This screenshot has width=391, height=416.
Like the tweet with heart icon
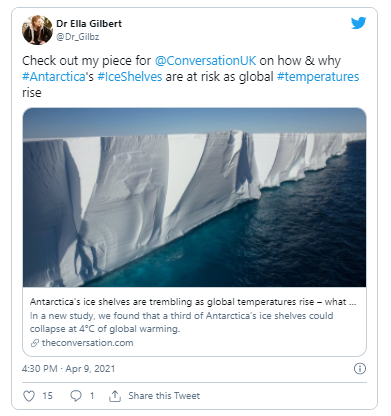[x=29, y=396]
